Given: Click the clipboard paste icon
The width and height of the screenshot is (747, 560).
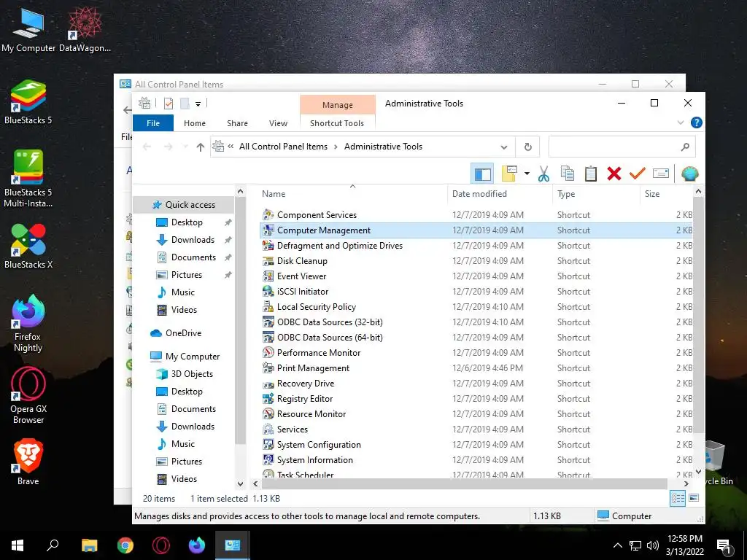Looking at the screenshot, I should [x=591, y=174].
